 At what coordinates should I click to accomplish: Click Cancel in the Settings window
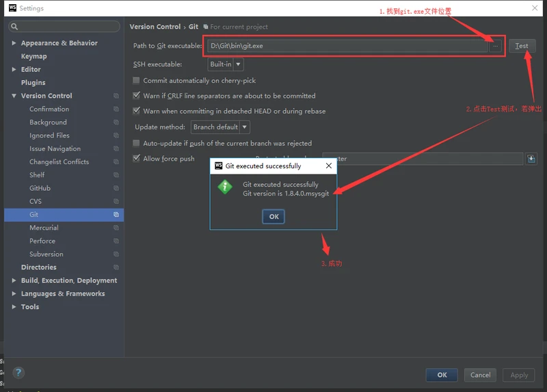pos(480,375)
